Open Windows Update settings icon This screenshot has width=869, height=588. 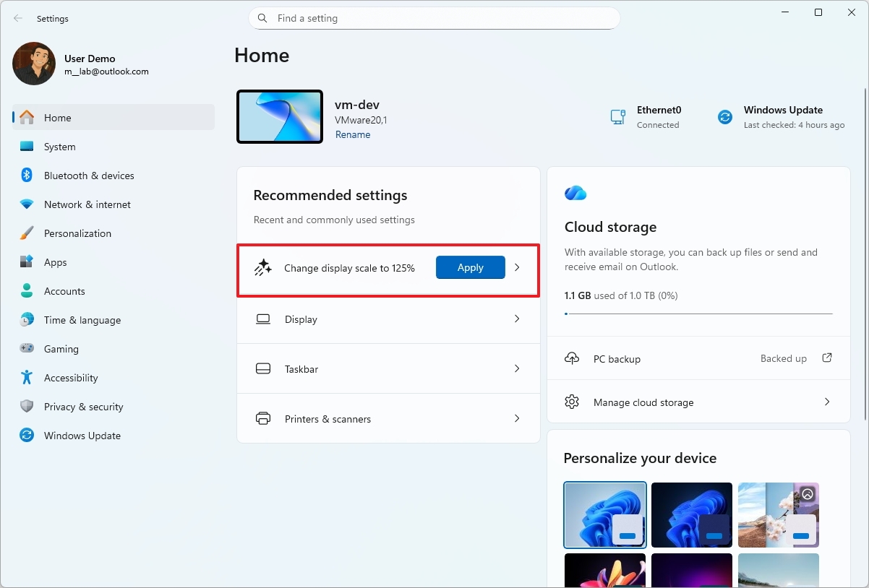click(27, 436)
